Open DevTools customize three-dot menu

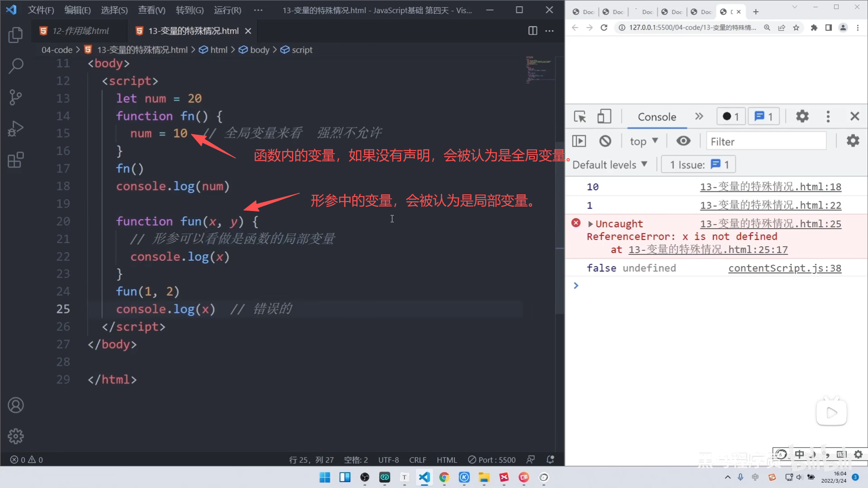[x=828, y=117]
